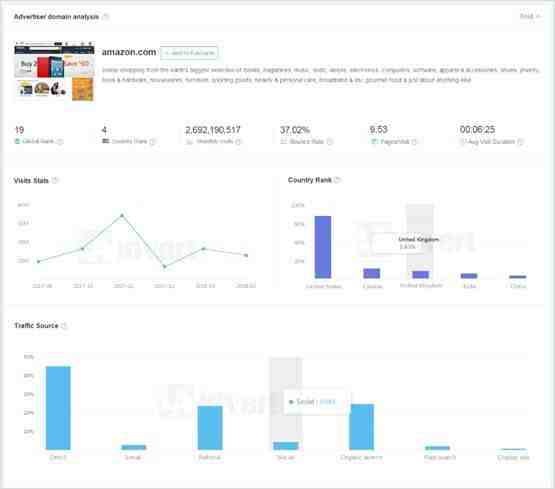Click the info icon next to Country Rank stat
The image size is (555, 489).
[153, 142]
